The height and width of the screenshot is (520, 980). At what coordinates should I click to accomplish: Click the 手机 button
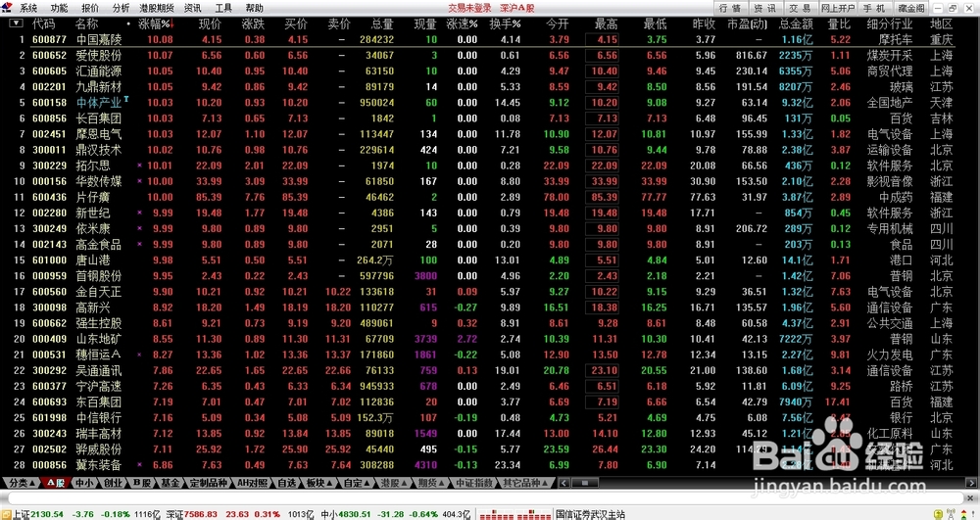874,8
